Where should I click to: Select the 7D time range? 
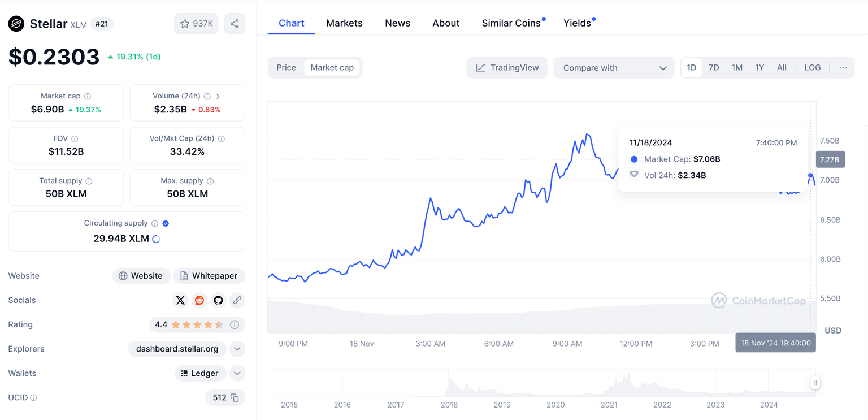(x=714, y=68)
